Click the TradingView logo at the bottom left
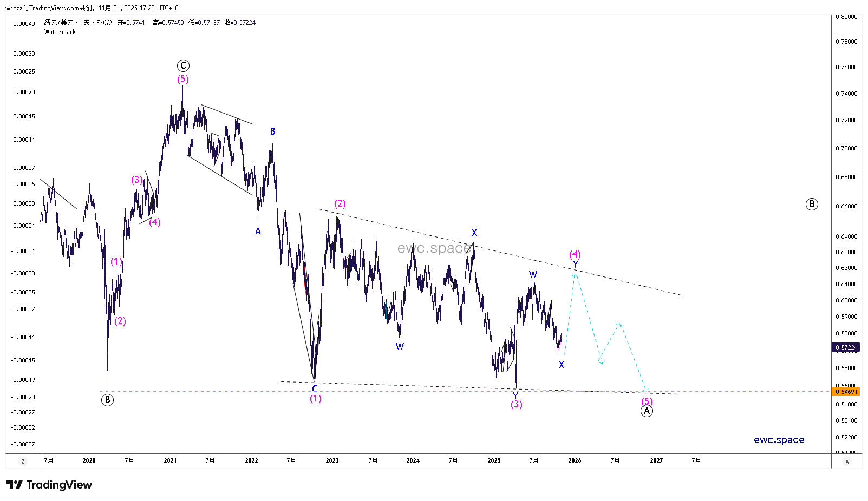The width and height of the screenshot is (868, 501). point(49,485)
